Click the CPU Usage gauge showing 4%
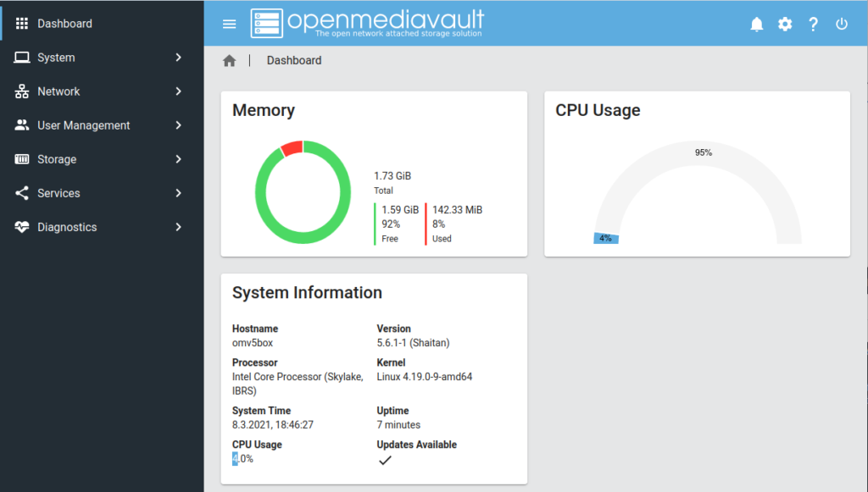 pyautogui.click(x=605, y=238)
